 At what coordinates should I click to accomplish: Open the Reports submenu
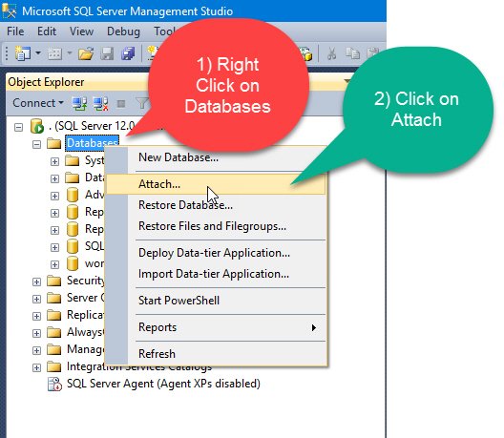[x=216, y=327]
